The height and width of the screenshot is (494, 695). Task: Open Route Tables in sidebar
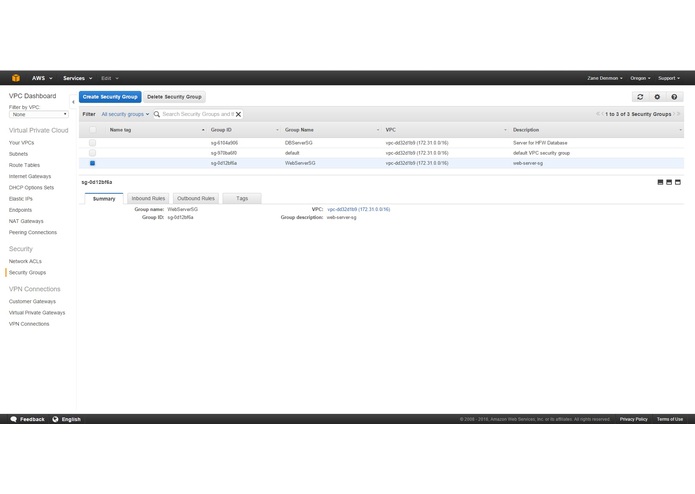[x=24, y=165]
